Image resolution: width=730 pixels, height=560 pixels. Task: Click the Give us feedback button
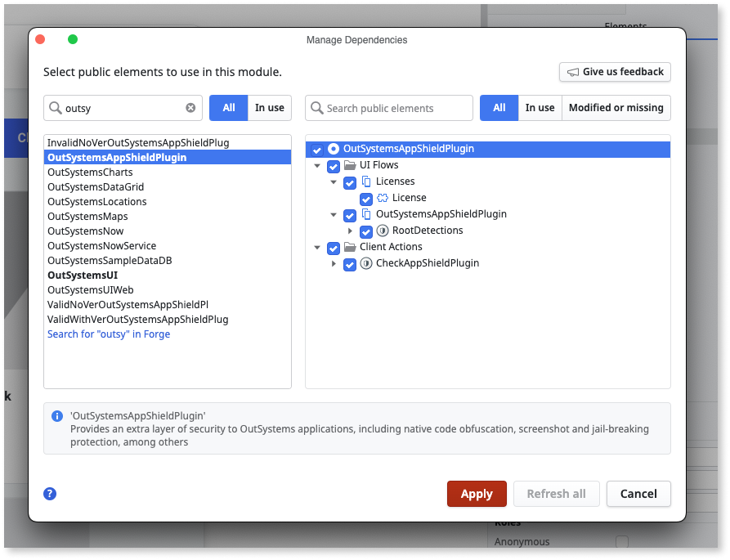[x=614, y=72]
